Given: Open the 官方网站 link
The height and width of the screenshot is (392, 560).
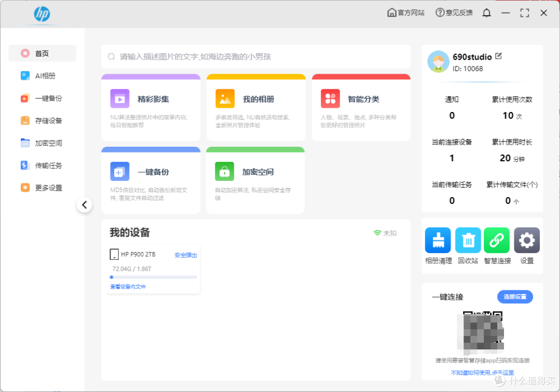Looking at the screenshot, I should point(405,13).
